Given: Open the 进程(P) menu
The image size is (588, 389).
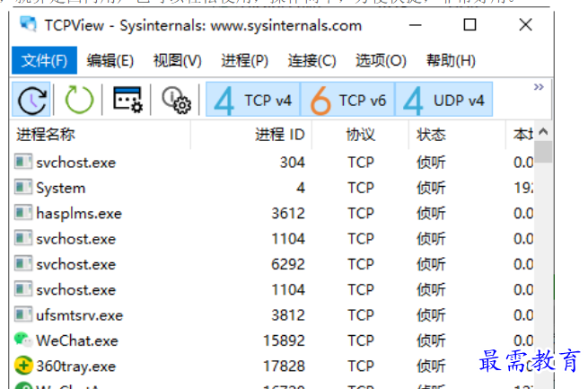Looking at the screenshot, I should 244,60.
